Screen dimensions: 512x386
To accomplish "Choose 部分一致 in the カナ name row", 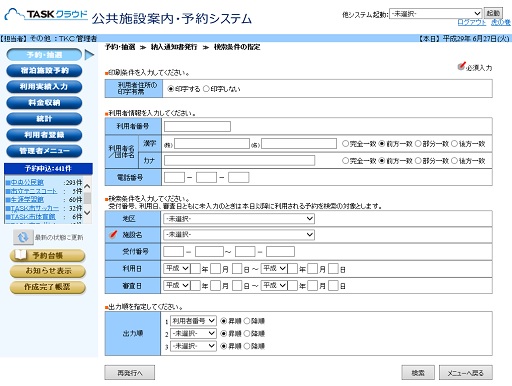I will 418,161.
